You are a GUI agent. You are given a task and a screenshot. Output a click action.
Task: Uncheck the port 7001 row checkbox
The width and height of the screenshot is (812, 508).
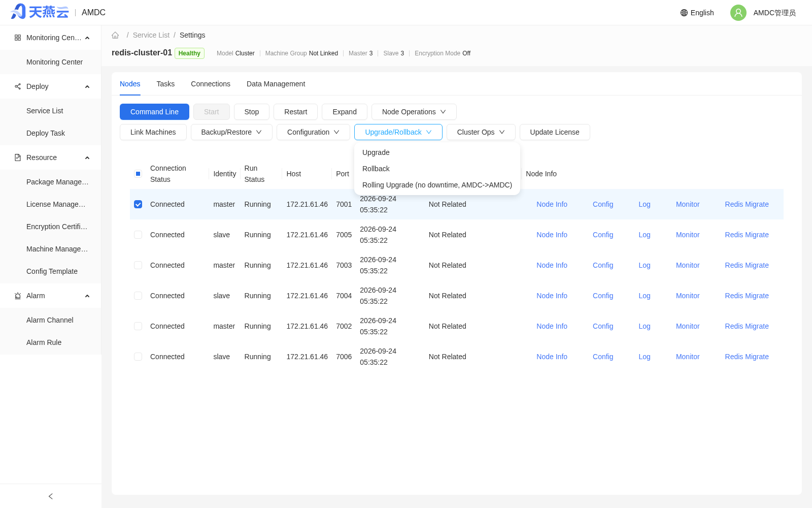pos(138,204)
